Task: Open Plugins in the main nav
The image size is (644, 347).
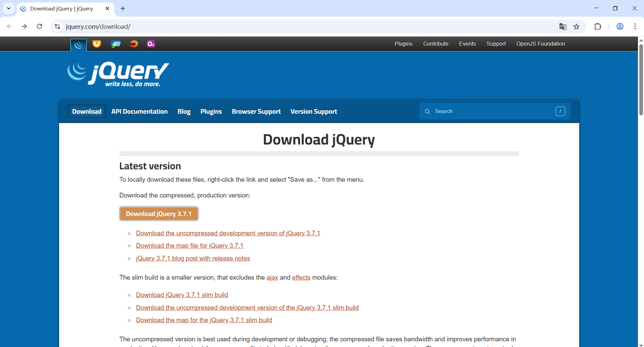Action: tap(211, 111)
